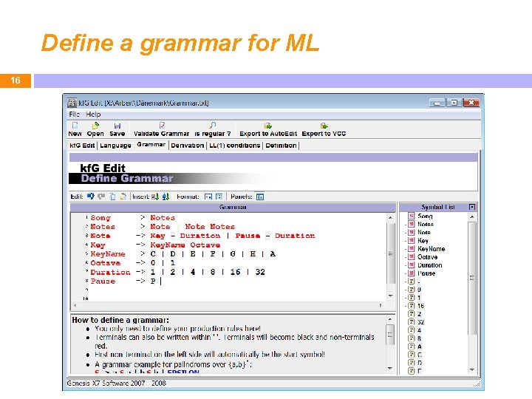This screenshot has height=399, width=532.
Task: Select Pause in the Symbol List
Action: coord(426,273)
